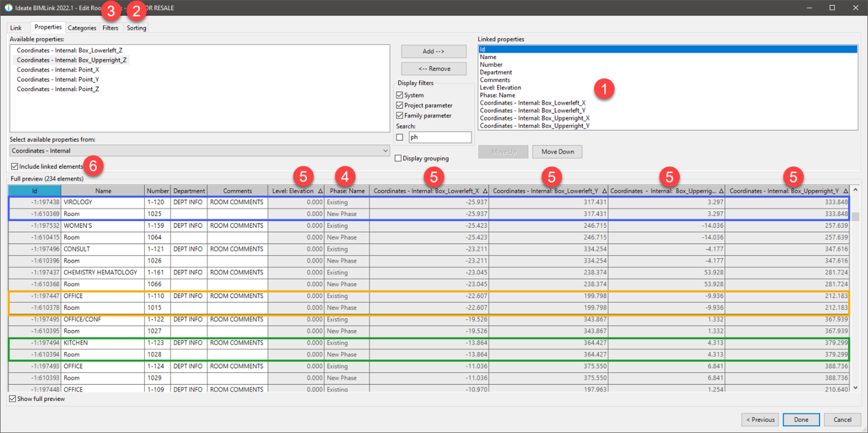The image size is (868, 433).
Task: Click sort triangle on Box_Lowerleft_X header
Action: [485, 191]
